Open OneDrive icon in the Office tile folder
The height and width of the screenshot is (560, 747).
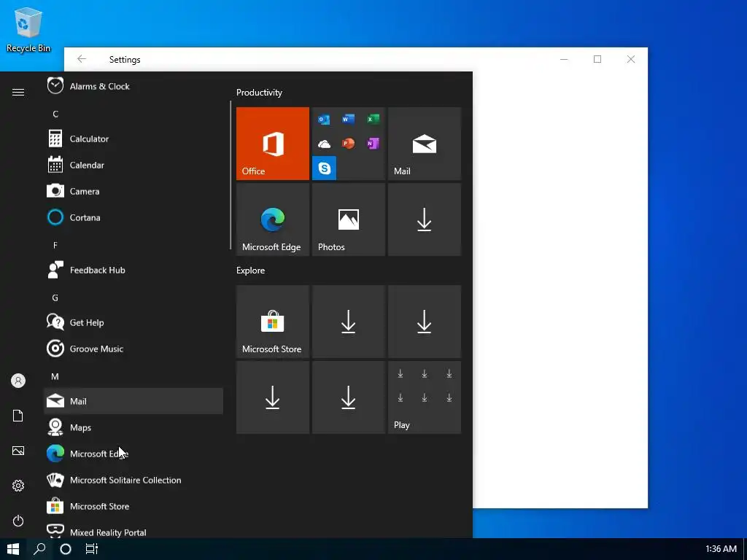pyautogui.click(x=324, y=144)
